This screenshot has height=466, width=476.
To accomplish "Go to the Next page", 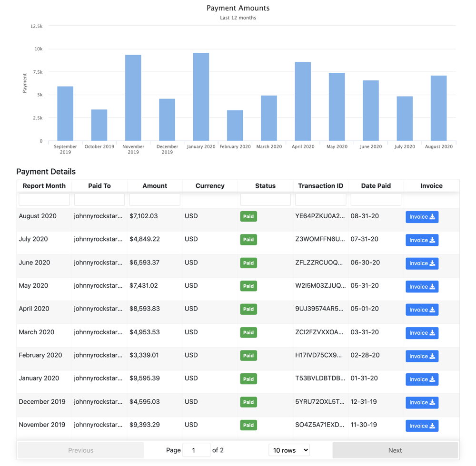I will coord(395,450).
